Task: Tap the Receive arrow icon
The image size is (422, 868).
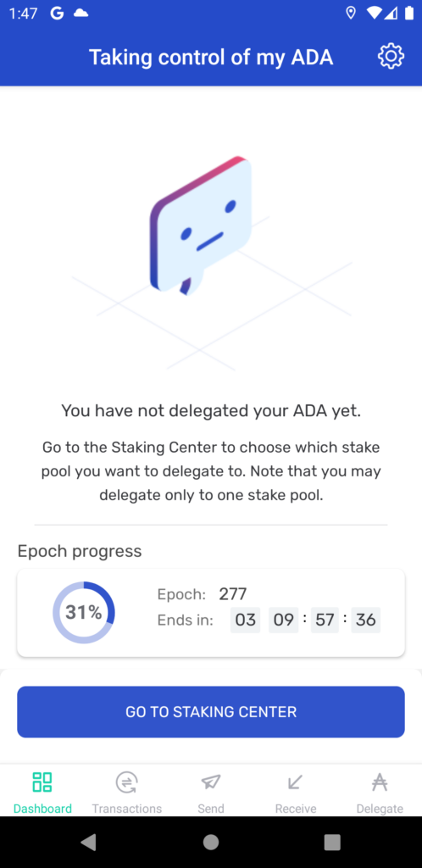Action: (x=296, y=782)
